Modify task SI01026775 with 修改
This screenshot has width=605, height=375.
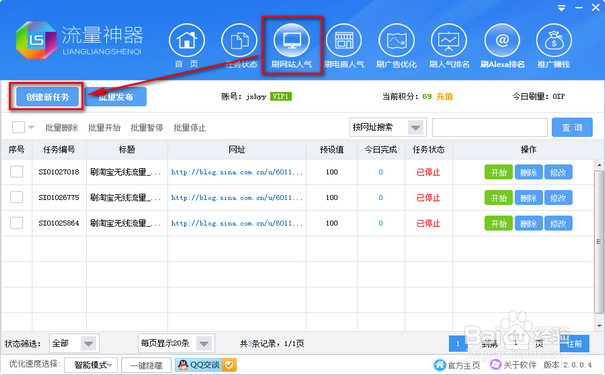[x=558, y=198]
